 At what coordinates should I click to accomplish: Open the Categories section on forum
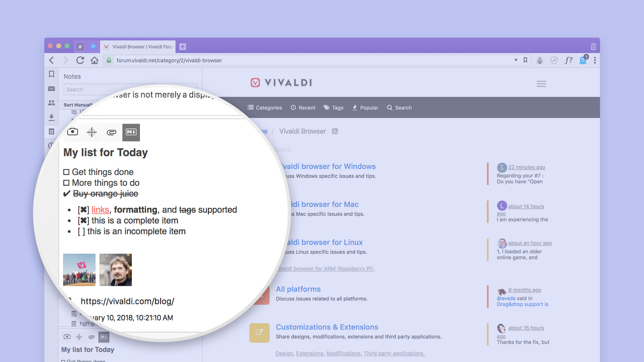[264, 108]
